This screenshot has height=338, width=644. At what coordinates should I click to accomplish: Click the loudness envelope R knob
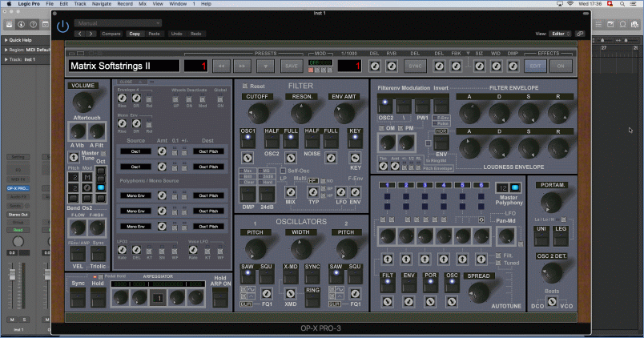pos(557,148)
